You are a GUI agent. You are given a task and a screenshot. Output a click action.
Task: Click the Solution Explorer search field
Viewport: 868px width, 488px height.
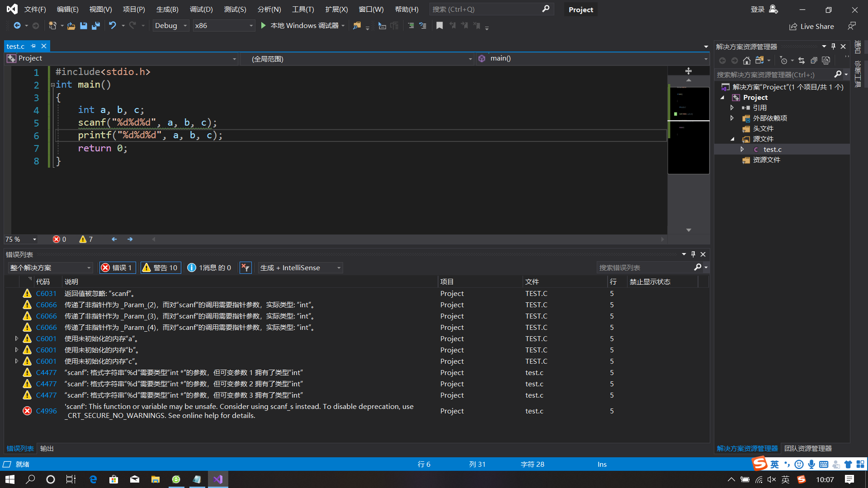tap(774, 75)
